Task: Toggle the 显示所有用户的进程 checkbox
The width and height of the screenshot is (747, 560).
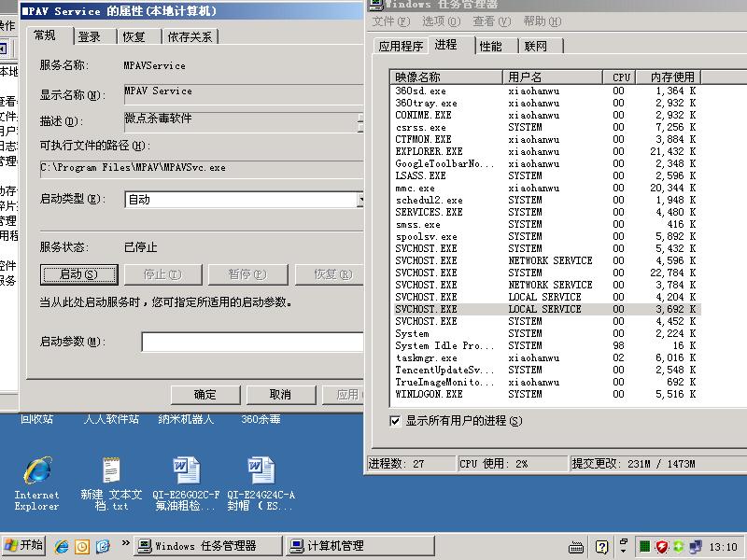Action: point(395,421)
